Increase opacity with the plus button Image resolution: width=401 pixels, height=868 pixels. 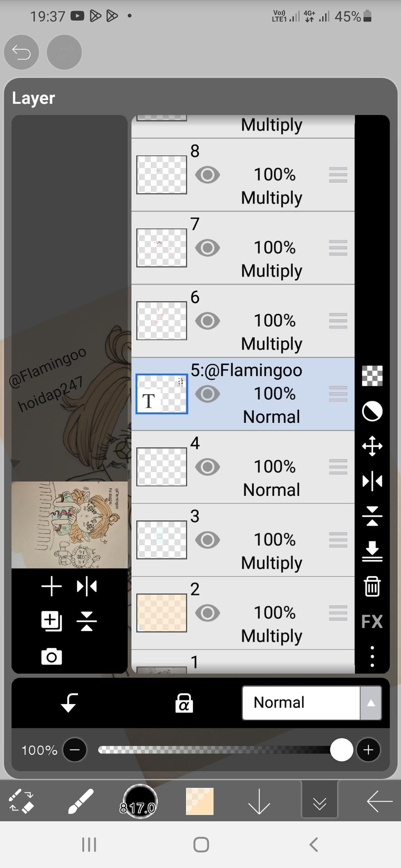pyautogui.click(x=368, y=749)
